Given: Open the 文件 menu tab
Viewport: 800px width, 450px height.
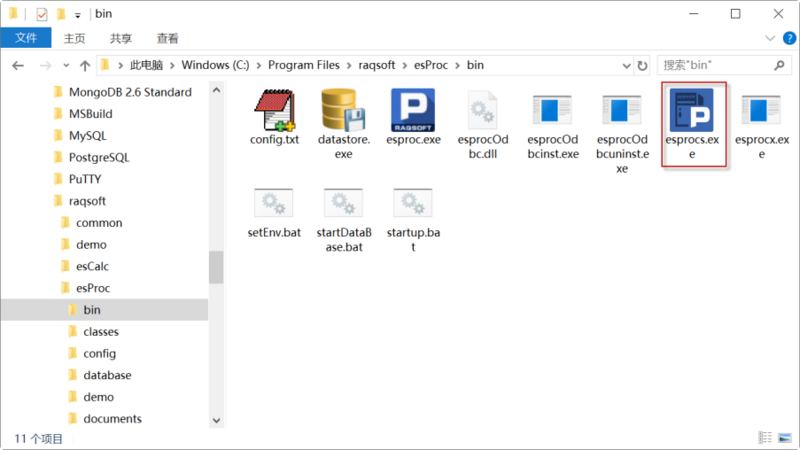Looking at the screenshot, I should pyautogui.click(x=26, y=38).
